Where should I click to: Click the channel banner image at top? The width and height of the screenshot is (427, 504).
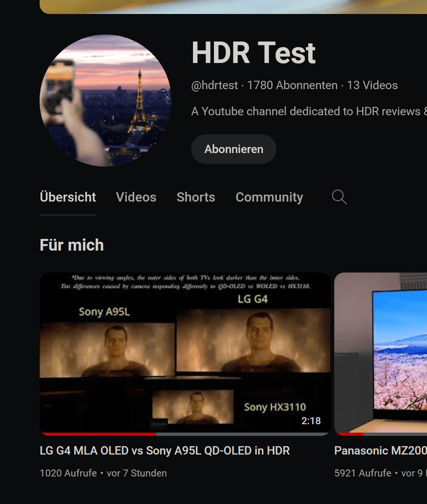point(234,7)
